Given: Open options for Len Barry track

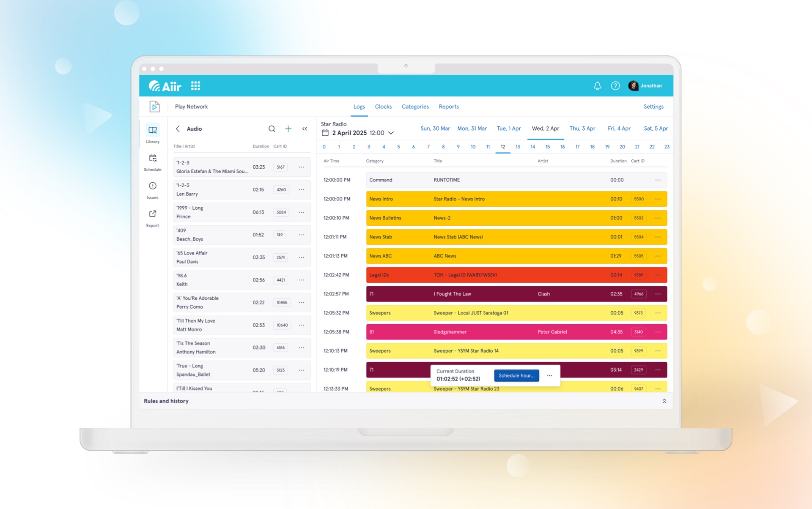Looking at the screenshot, I should (302, 189).
